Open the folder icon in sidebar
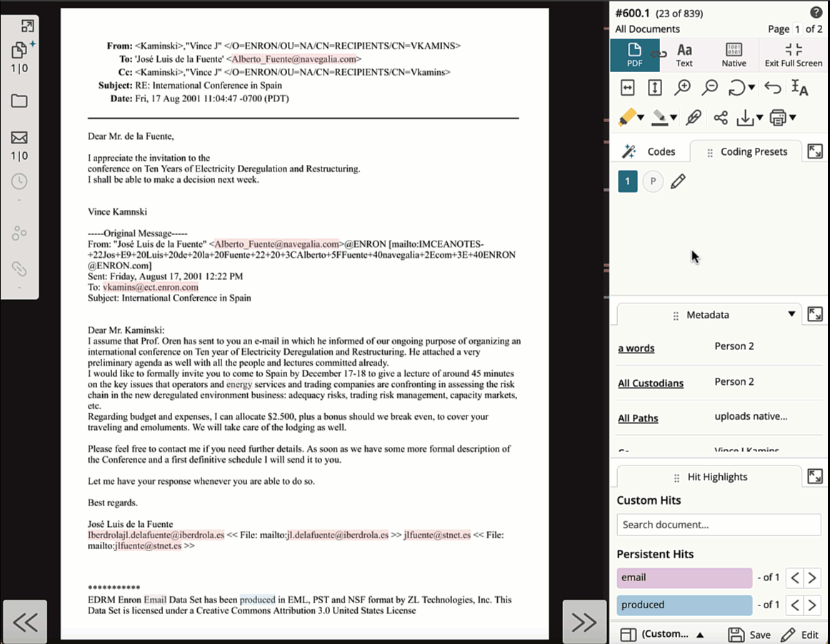The height and width of the screenshot is (644, 830). click(x=19, y=101)
